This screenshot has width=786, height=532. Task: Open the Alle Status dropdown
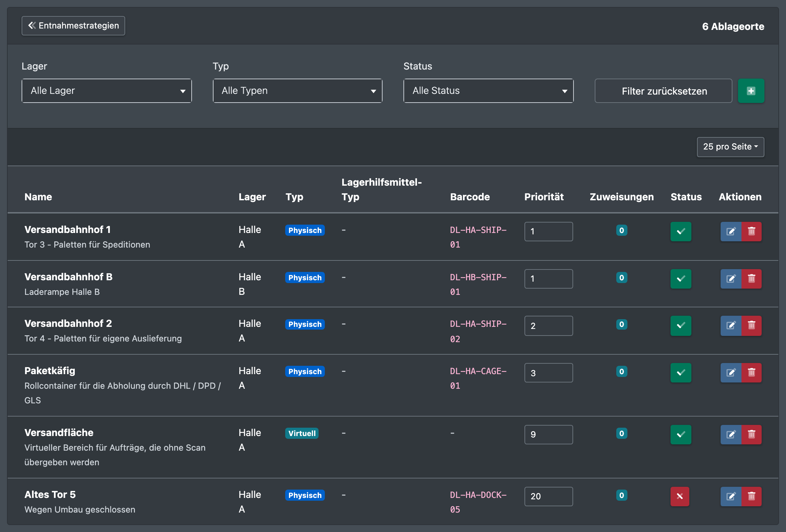489,91
